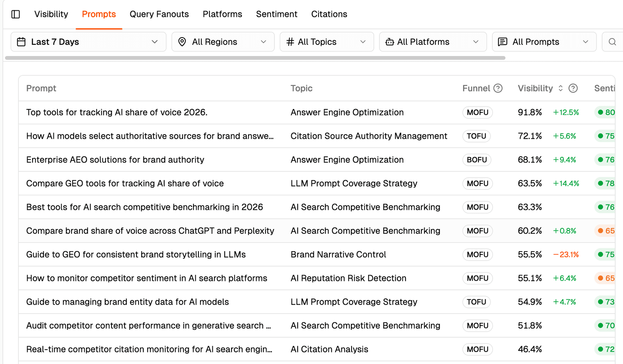Screen dimensions: 623x364
Task: Click the location pin icon
Action: [182, 42]
